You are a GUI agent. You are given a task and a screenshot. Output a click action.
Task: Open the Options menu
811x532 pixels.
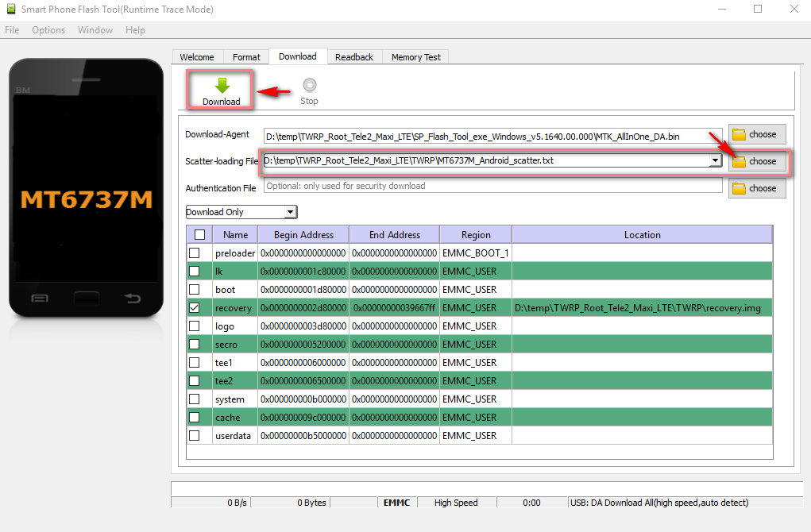48,30
